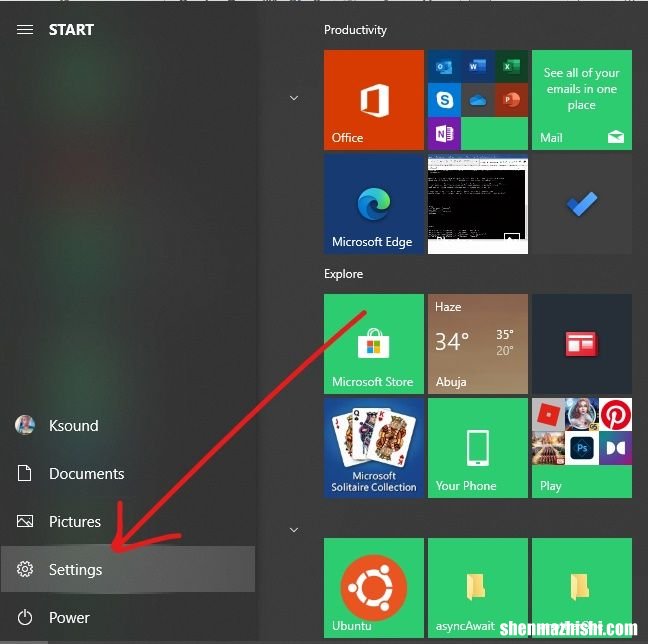648x644 pixels.
Task: Launch the Office tile
Action: point(374,100)
